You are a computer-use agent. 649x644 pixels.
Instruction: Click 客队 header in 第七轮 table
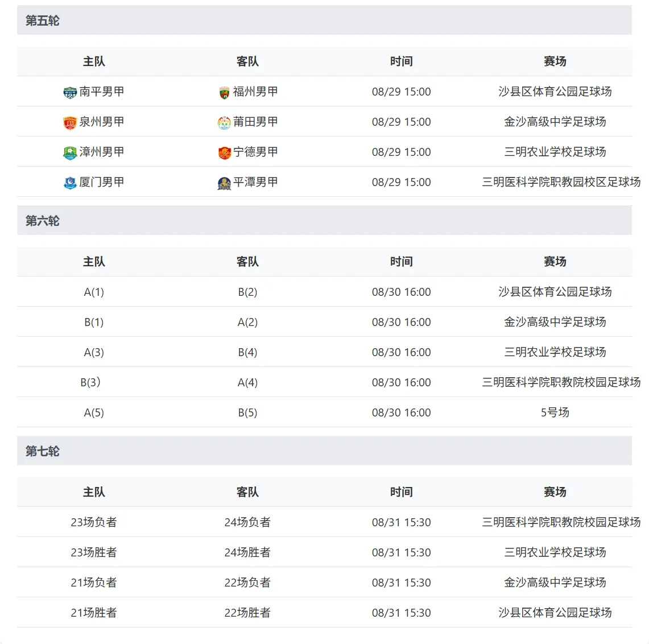pyautogui.click(x=247, y=492)
